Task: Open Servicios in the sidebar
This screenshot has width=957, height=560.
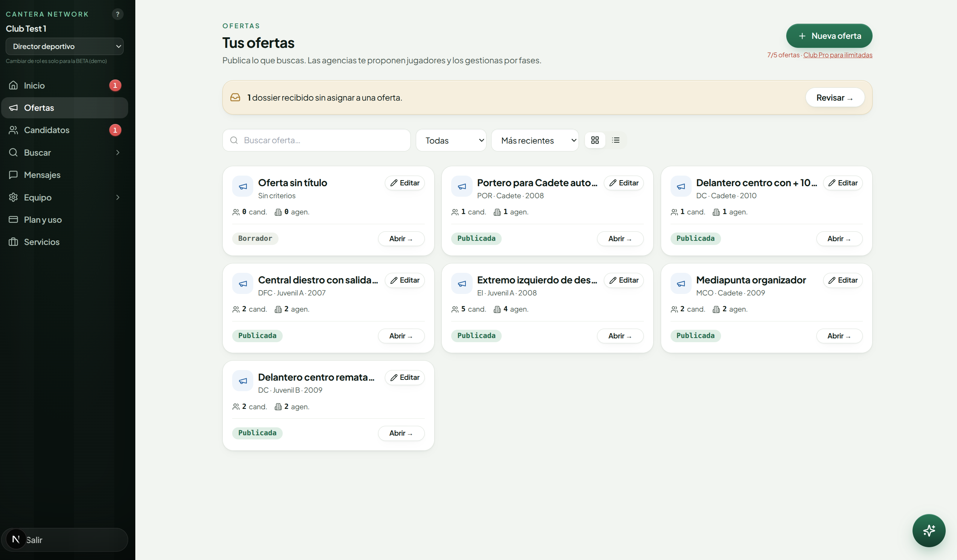Action: [x=64, y=242]
